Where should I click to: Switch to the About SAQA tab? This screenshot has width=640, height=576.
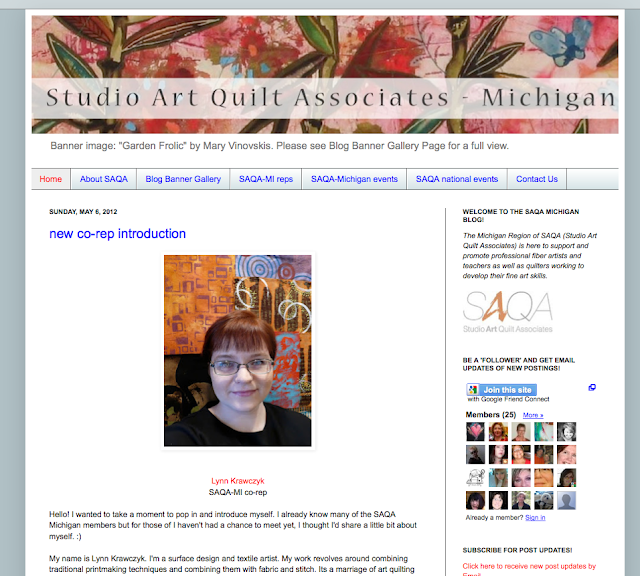tap(104, 179)
